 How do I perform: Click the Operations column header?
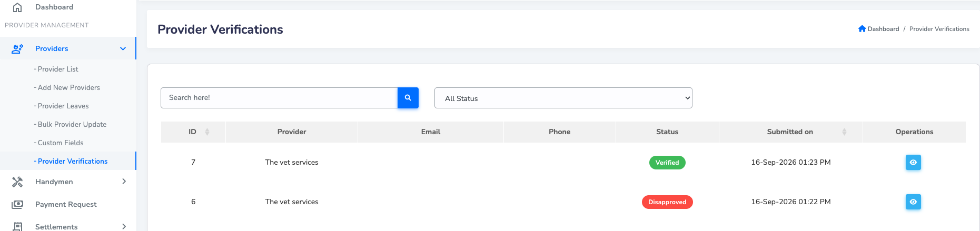click(914, 132)
